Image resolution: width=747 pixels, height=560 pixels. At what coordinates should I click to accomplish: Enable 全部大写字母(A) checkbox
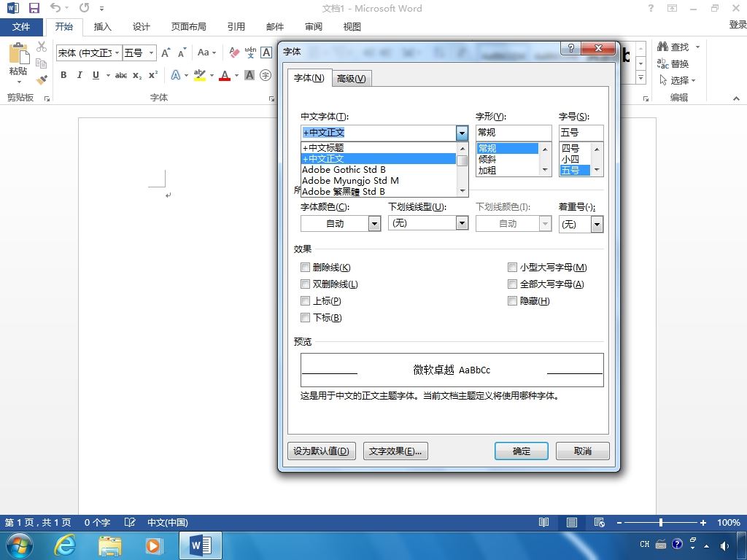point(512,284)
